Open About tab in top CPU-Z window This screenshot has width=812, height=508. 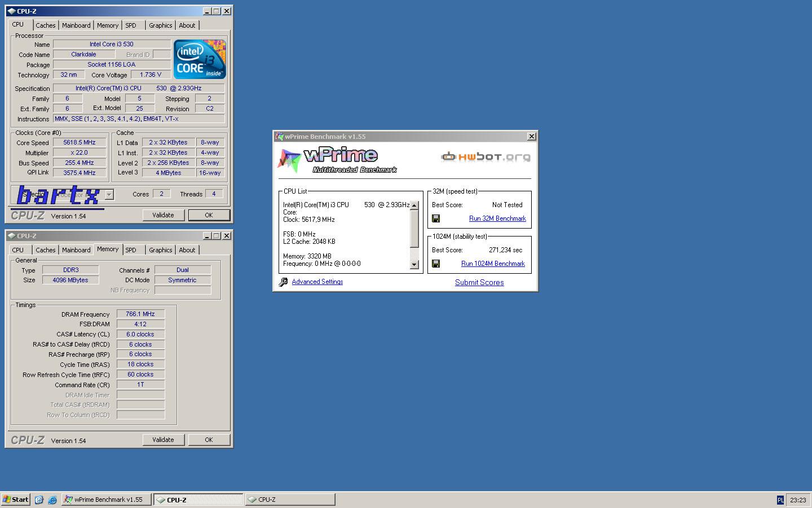click(x=187, y=25)
